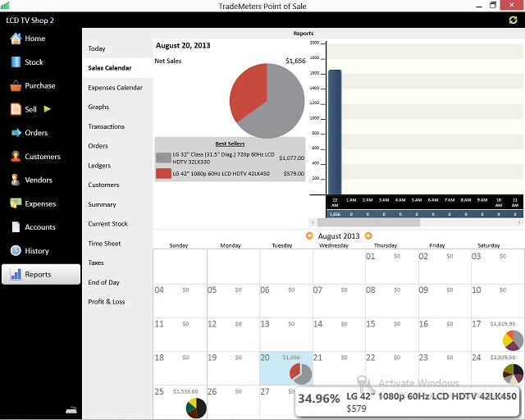Click the August 2013 month label
525x420 pixels.
click(x=339, y=236)
